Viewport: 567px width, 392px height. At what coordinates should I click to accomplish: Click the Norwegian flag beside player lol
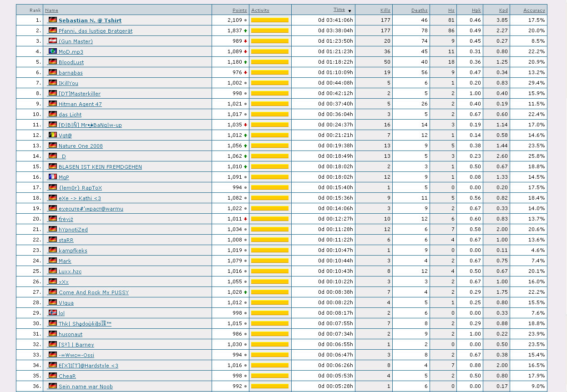53,313
